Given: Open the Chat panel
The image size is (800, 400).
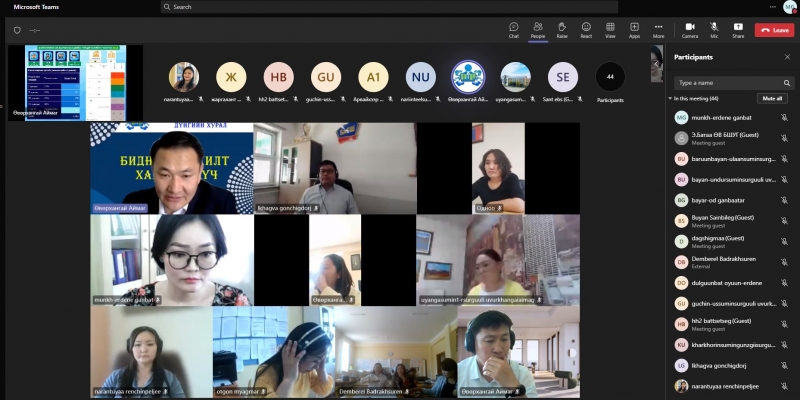Looking at the screenshot, I should [x=513, y=29].
